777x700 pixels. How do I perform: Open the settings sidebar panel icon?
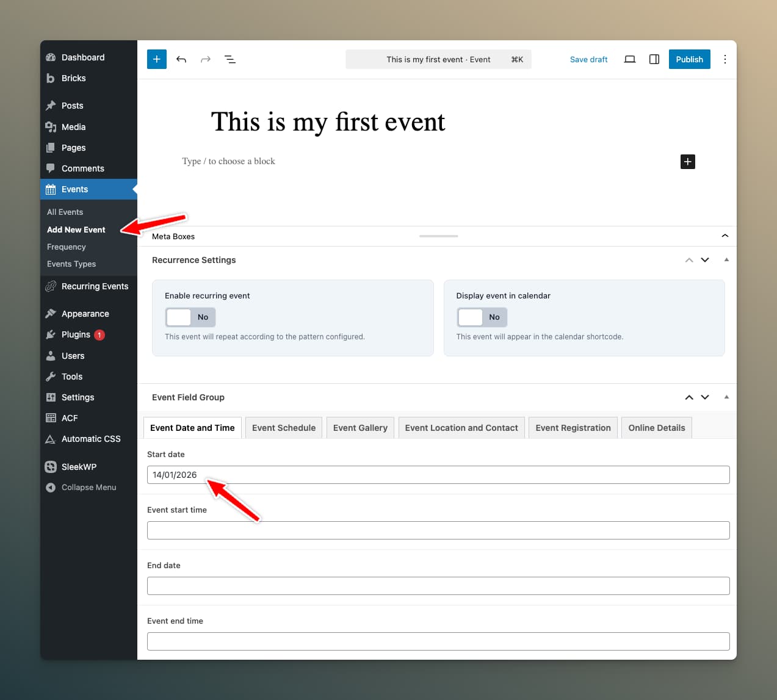coord(654,59)
